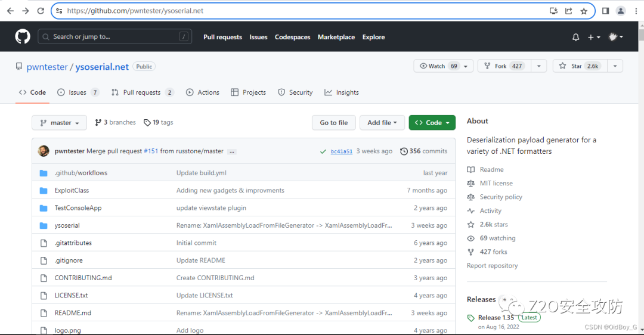644x335 pixels.
Task: Open the user avatar menu
Action: click(x=615, y=37)
